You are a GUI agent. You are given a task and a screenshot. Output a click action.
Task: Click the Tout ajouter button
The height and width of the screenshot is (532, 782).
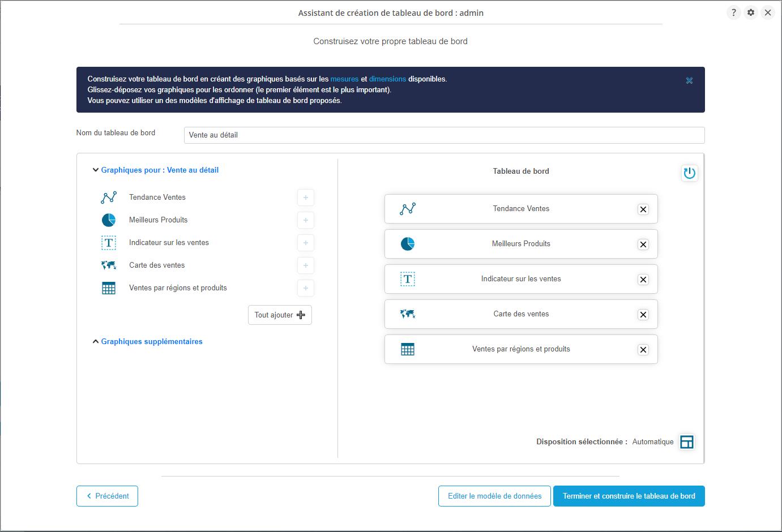coord(280,315)
